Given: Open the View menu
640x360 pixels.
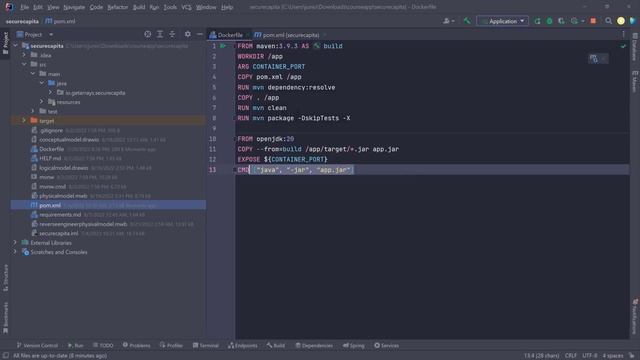Looking at the screenshot, I should coord(53,7).
